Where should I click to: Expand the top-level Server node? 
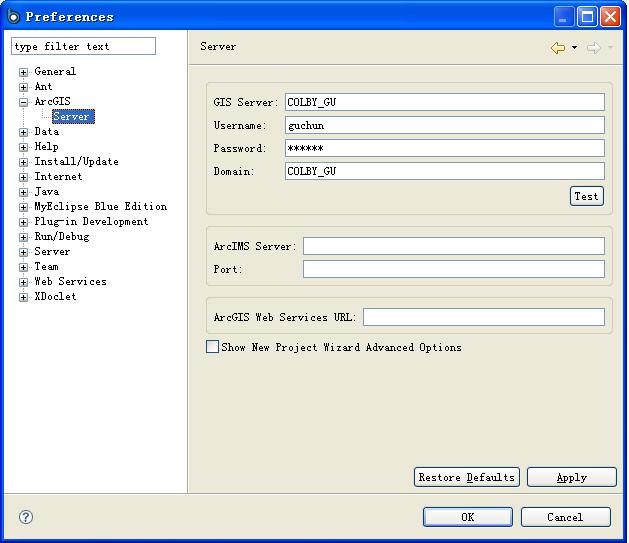pyautogui.click(x=23, y=252)
